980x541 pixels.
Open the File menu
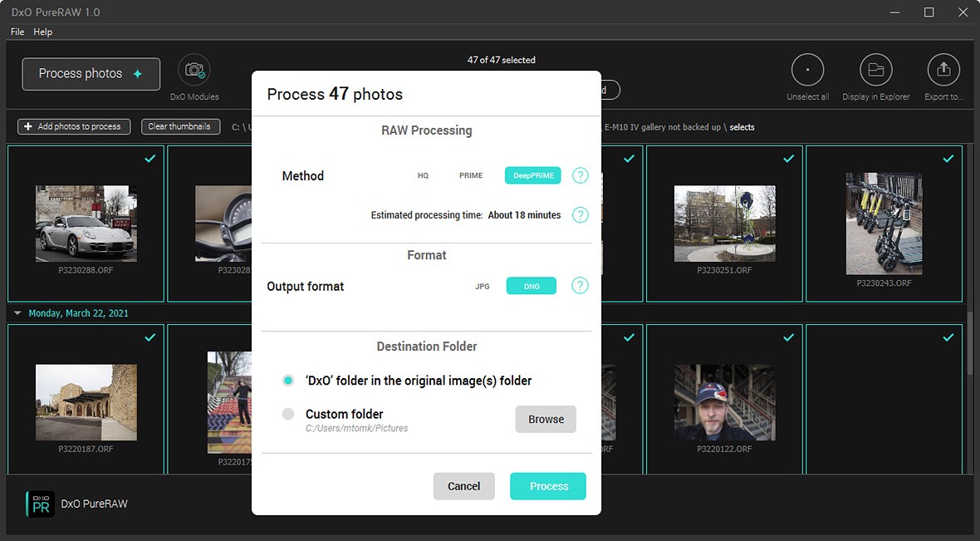17,32
